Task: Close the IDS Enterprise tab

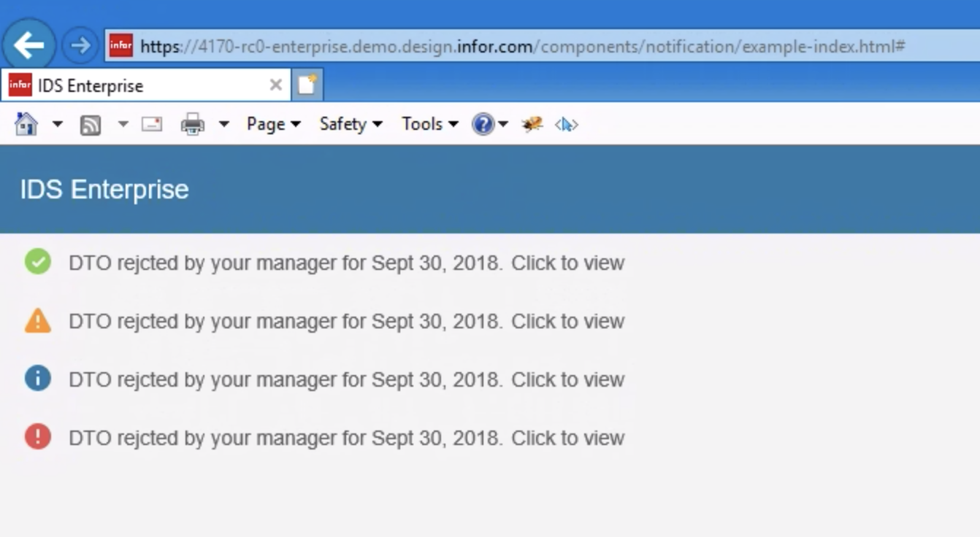Action: (276, 85)
